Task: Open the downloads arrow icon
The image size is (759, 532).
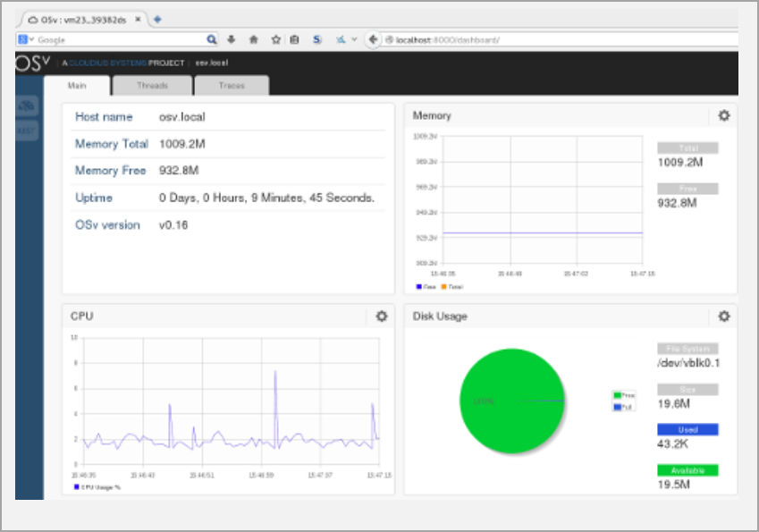Action: 232,39
